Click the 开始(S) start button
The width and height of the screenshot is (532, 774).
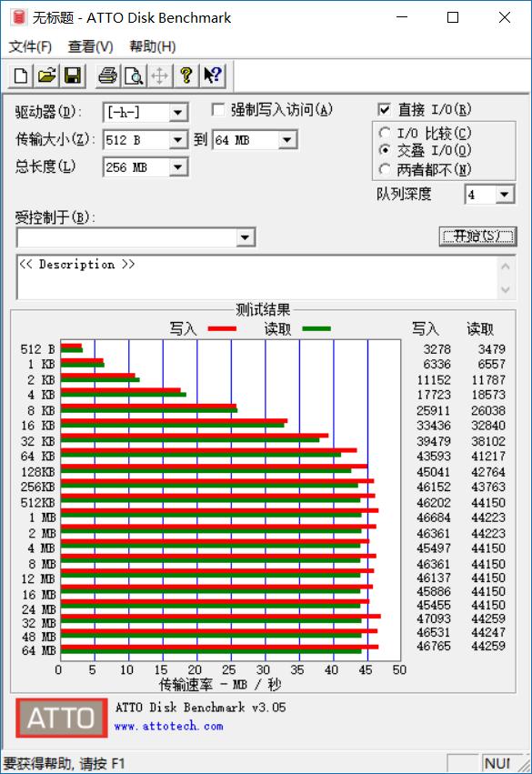click(477, 236)
